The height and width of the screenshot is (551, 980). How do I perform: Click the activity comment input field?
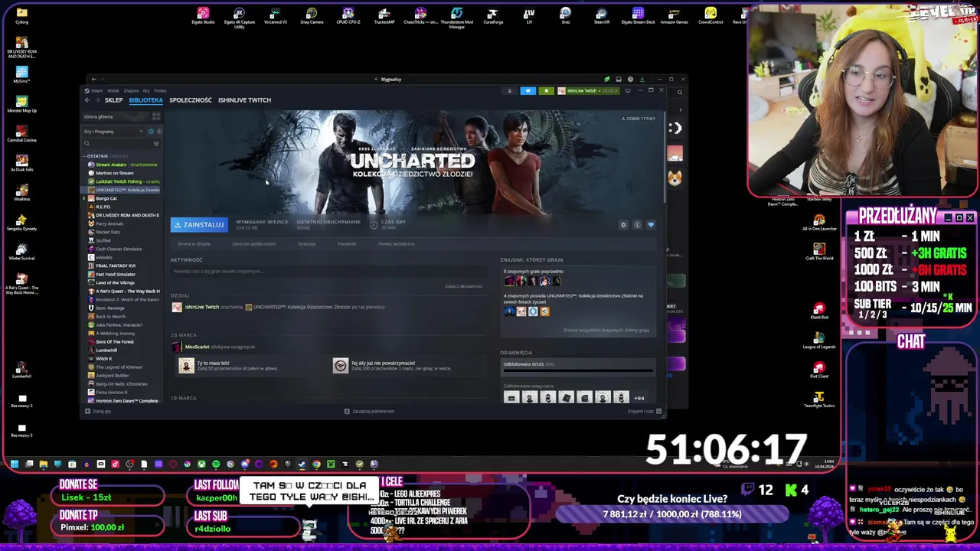coord(327,272)
